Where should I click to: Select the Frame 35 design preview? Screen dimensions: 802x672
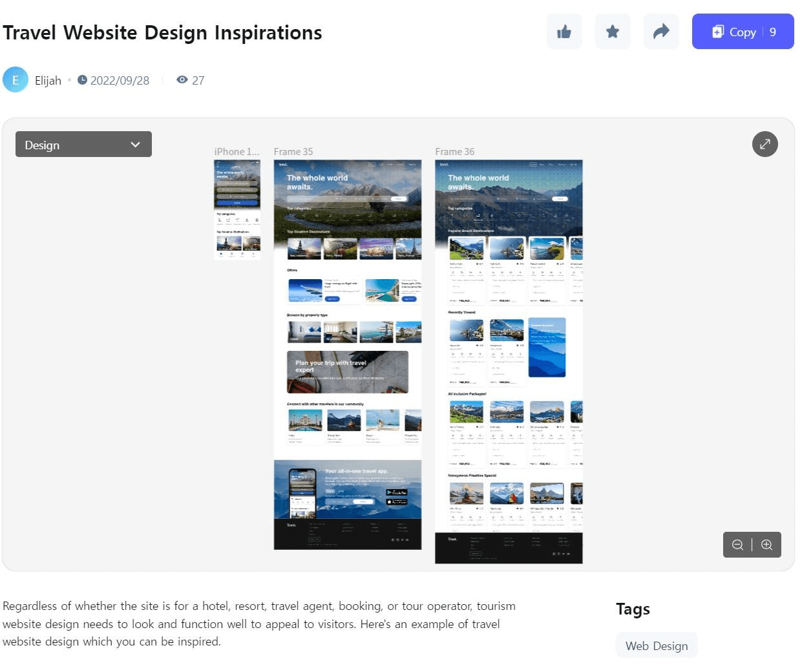click(x=348, y=355)
